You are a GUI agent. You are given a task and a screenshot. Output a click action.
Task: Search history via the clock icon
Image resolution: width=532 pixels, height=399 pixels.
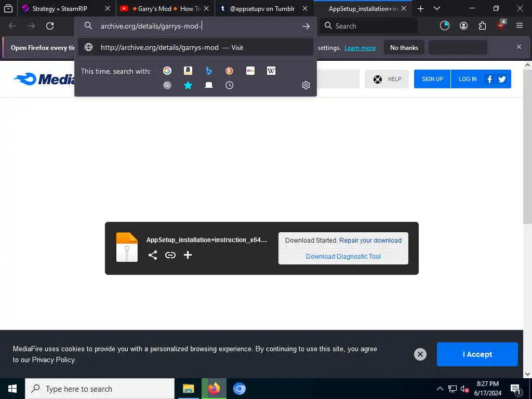pyautogui.click(x=229, y=85)
